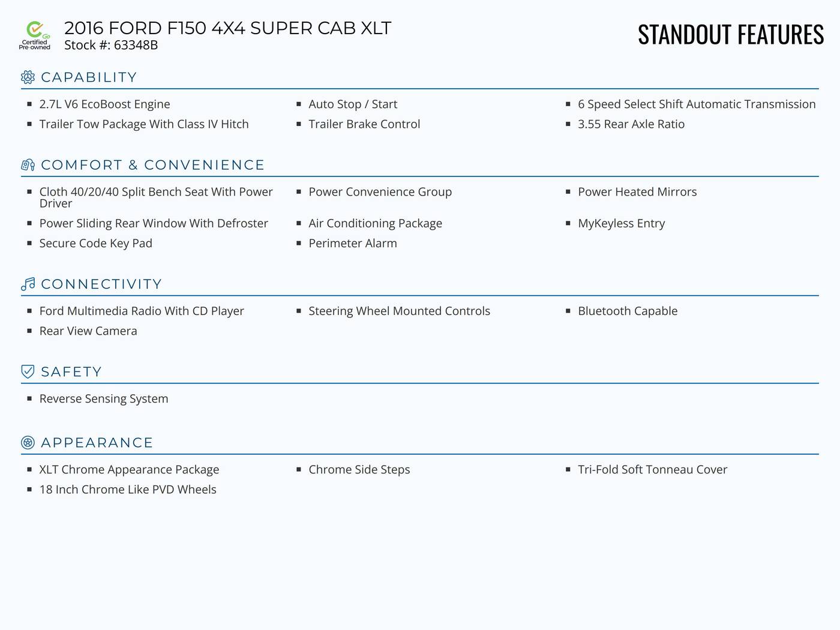This screenshot has height=630, width=840.
Task: Click the Standout Features title
Action: click(731, 35)
